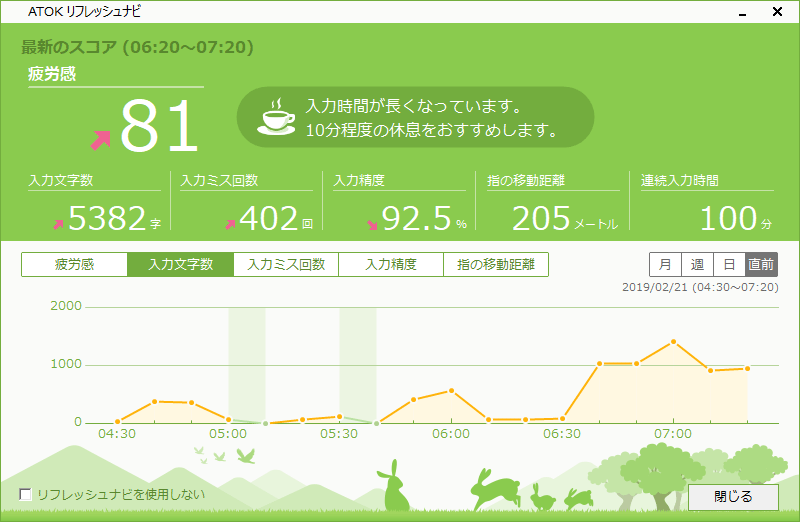The width and height of the screenshot is (800, 522).
Task: Click the 2019/02/21 date range label
Action: [701, 287]
